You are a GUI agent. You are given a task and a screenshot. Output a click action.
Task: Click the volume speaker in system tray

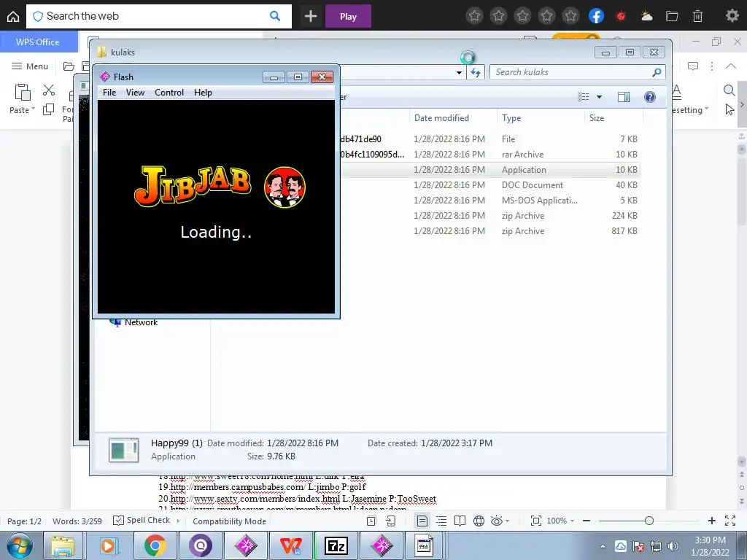(x=673, y=546)
